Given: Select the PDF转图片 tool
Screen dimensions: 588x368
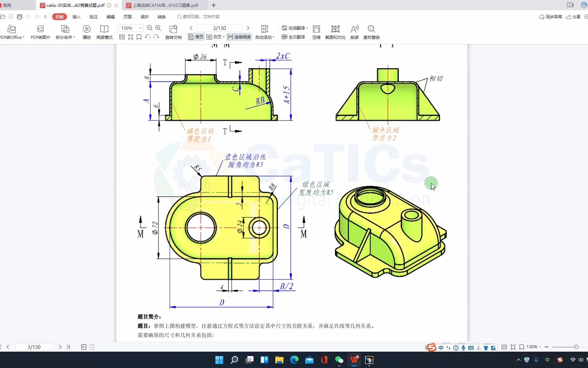Looking at the screenshot, I should [x=40, y=32].
